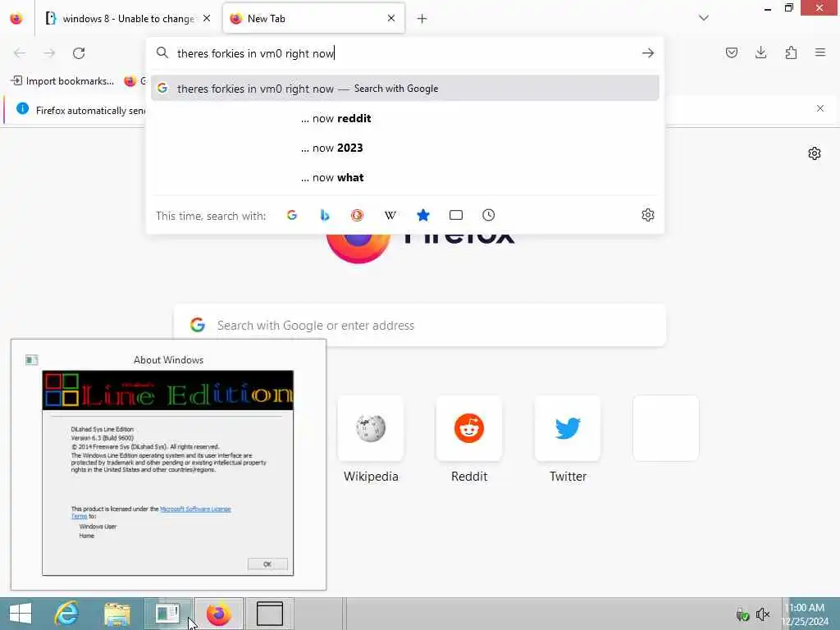Switch to the 'windows 8 - Unable to change' tab

pyautogui.click(x=127, y=19)
